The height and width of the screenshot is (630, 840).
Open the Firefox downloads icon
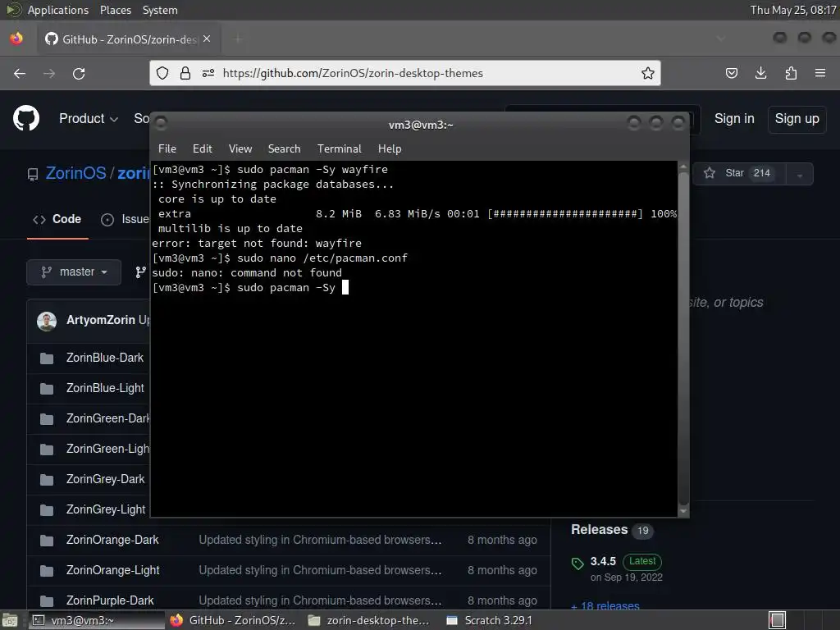760,73
